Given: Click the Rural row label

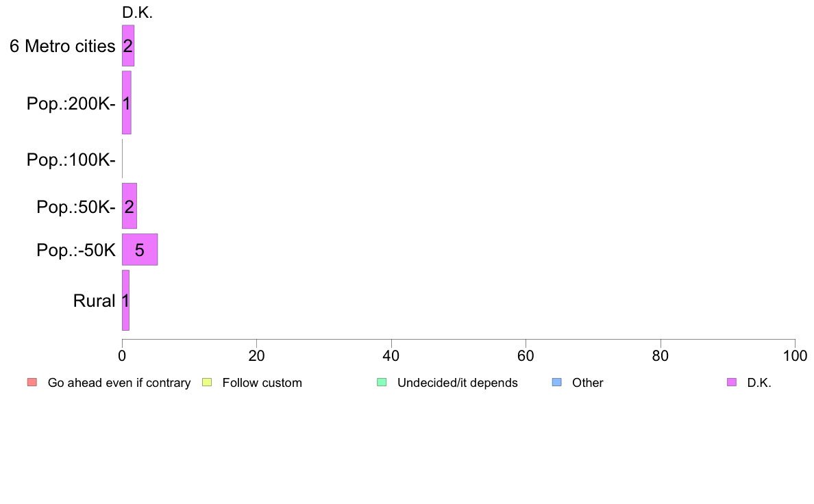Looking at the screenshot, I should coord(94,301).
